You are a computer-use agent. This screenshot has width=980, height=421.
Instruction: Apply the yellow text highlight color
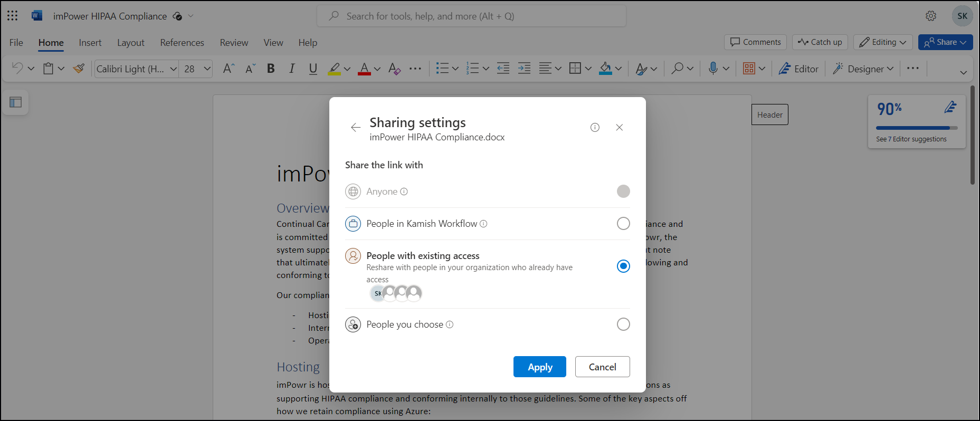click(x=334, y=69)
